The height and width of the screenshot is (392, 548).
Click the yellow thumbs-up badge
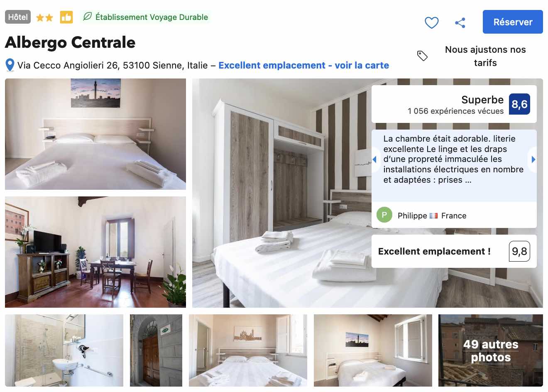coord(66,17)
